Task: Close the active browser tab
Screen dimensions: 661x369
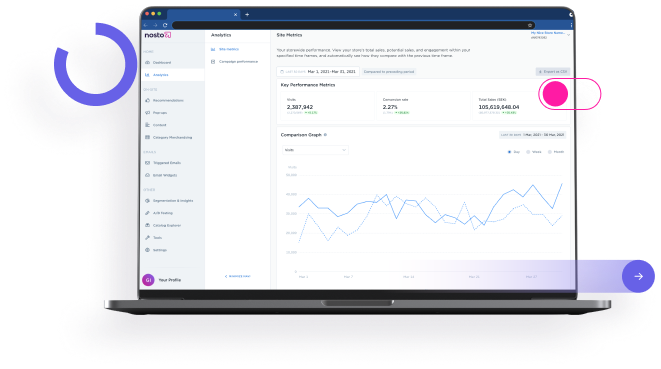Action: point(235,15)
